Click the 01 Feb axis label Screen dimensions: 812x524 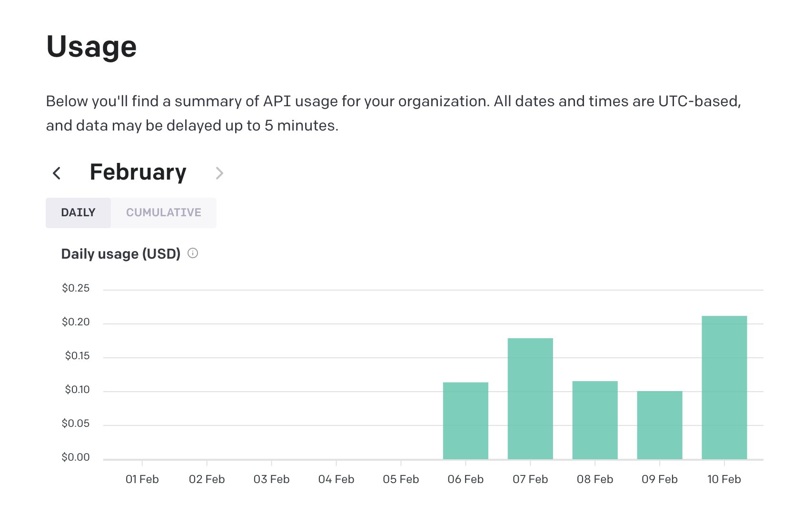click(143, 479)
